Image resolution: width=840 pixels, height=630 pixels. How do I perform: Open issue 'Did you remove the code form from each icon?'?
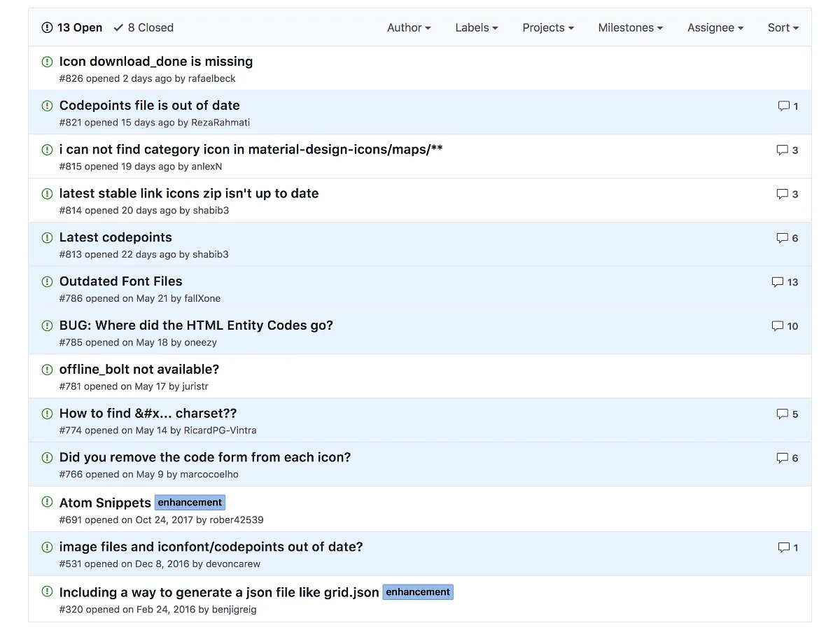click(x=205, y=457)
